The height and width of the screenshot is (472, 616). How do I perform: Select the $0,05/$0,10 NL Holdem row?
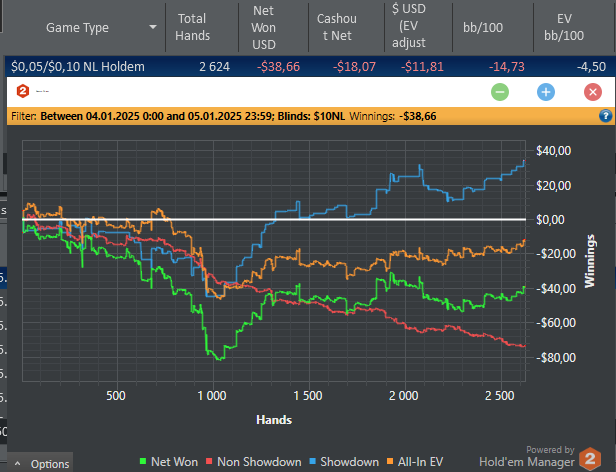click(x=310, y=66)
